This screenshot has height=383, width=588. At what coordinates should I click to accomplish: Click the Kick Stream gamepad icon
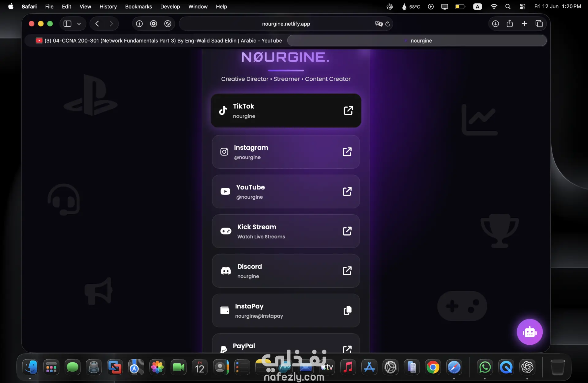pyautogui.click(x=226, y=231)
